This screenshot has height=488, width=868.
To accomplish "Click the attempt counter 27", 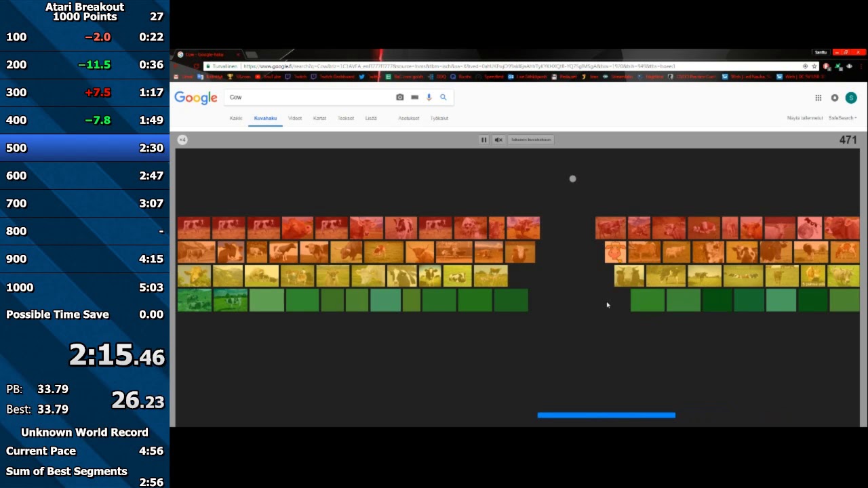I will coord(157,16).
